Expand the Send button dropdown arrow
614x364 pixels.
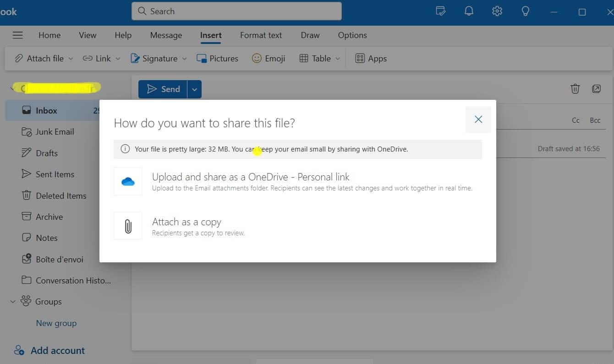(x=194, y=89)
